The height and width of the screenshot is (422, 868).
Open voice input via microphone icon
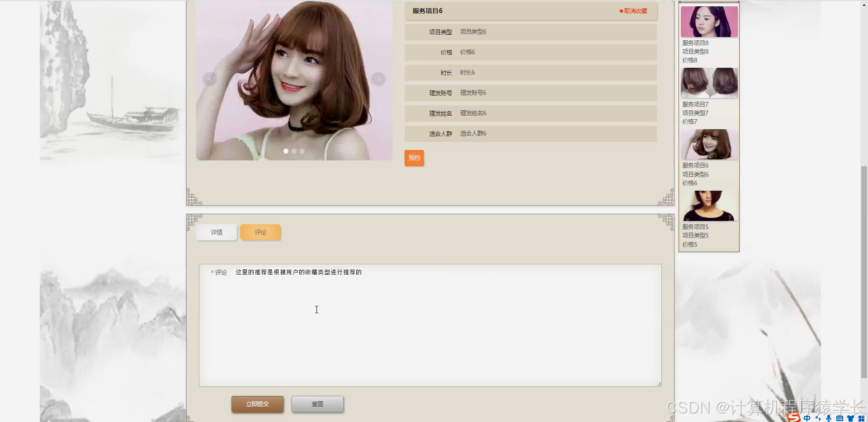pos(829,418)
